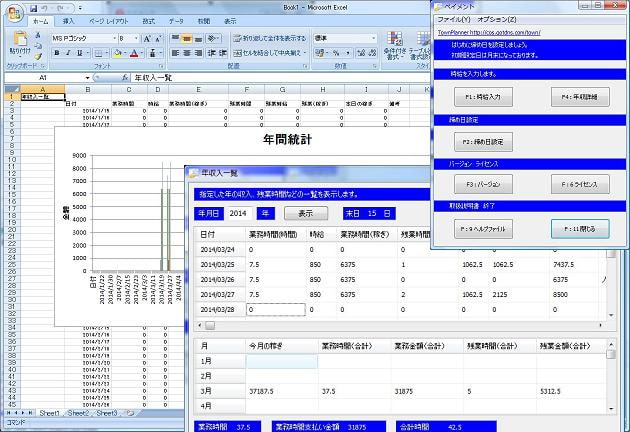Increase font size icon
This screenshot has width=630, height=432.
click(147, 39)
